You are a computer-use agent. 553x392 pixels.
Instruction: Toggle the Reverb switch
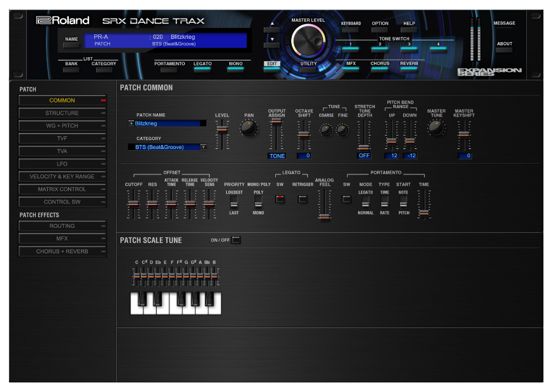point(409,69)
